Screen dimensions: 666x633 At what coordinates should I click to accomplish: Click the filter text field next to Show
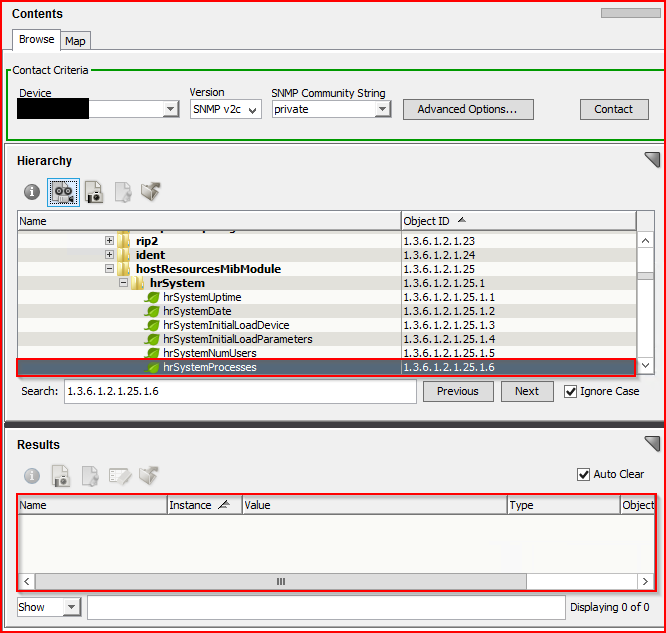pyautogui.click(x=326, y=607)
